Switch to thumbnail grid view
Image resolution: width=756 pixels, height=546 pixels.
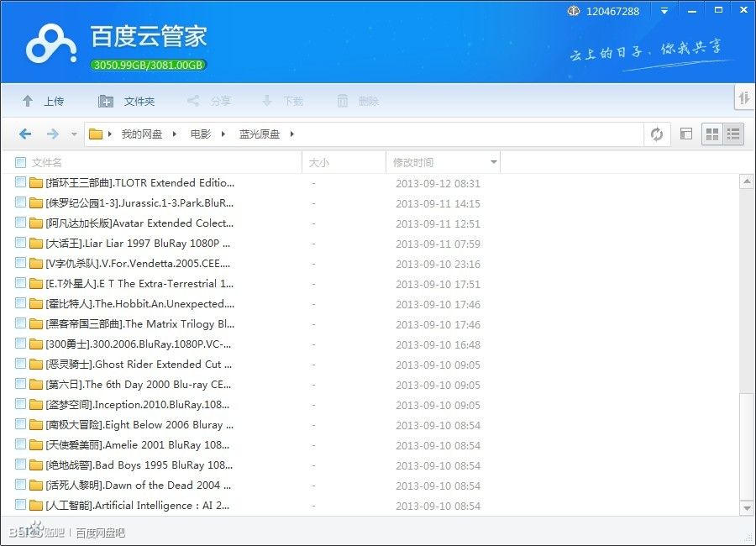point(712,134)
